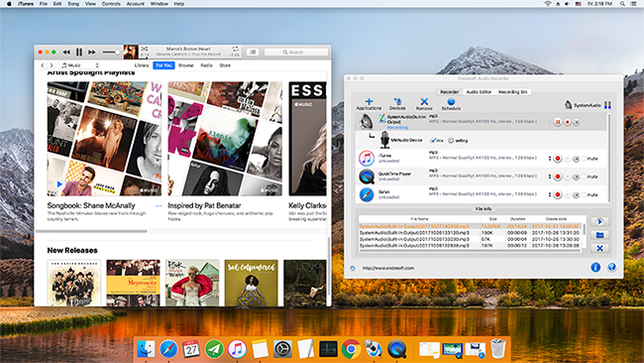Image resolution: width=644 pixels, height=363 pixels.
Task: Open the gear settings on the QuickTime Player row
Action: (577, 177)
